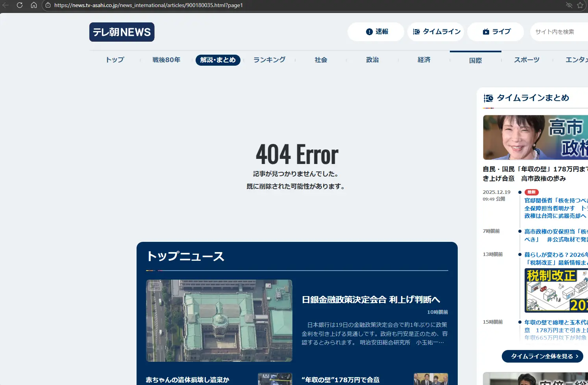Switch to the 国際 tab
Screen dimensions: 588x385
(475, 60)
